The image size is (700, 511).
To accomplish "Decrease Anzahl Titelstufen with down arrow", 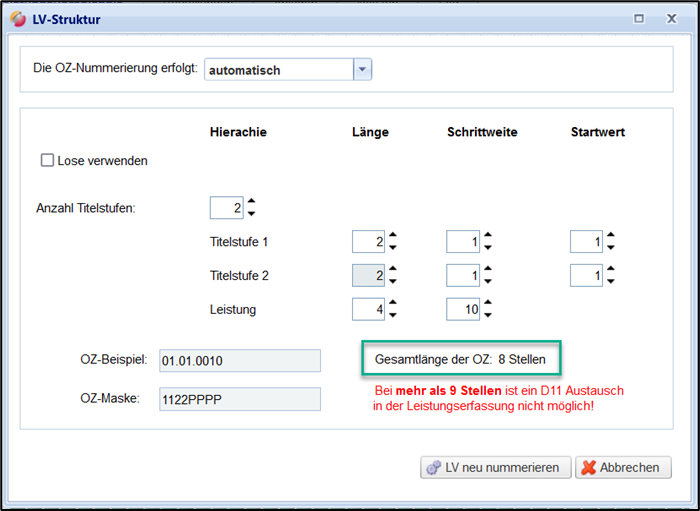I will click(251, 214).
